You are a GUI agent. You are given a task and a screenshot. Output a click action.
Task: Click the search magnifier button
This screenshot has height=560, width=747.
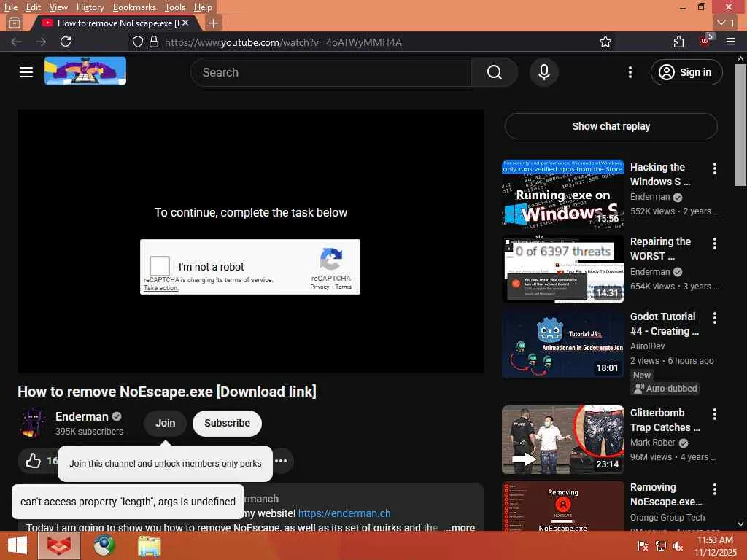(494, 72)
